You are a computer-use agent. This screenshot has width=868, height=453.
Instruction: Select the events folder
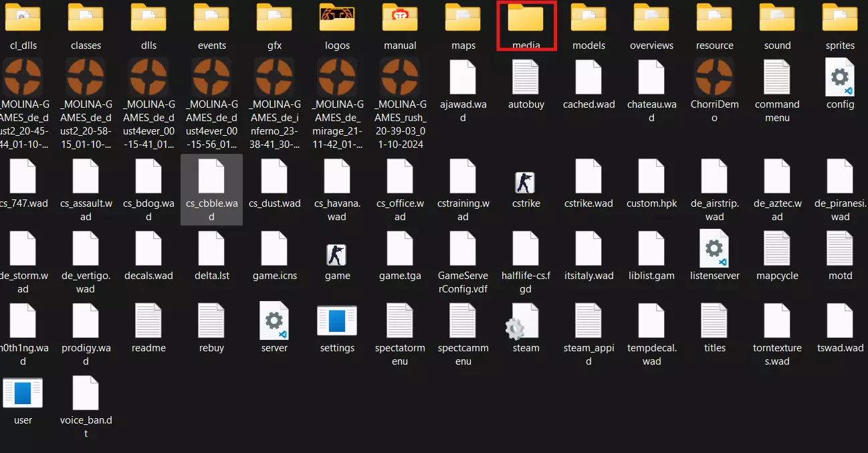(x=211, y=25)
